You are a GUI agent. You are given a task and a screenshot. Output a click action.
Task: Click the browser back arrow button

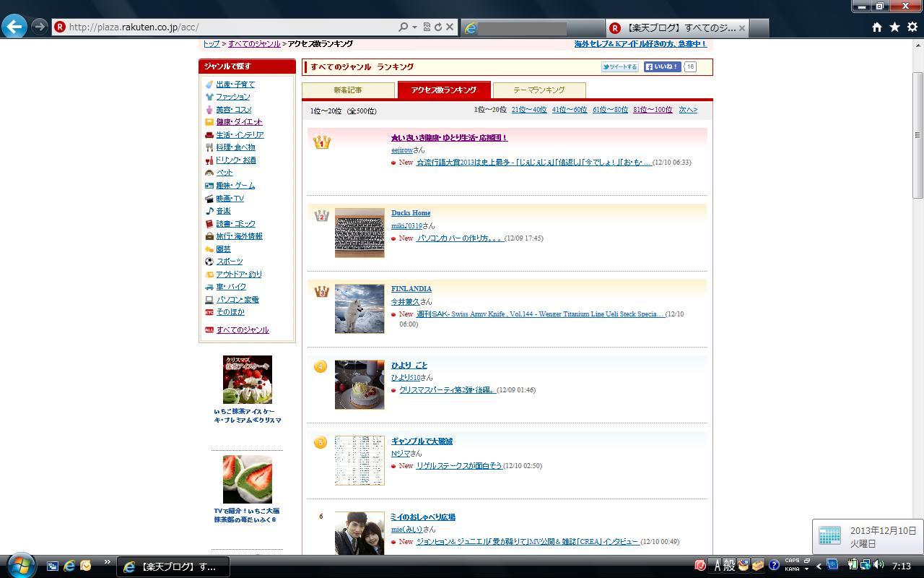click(14, 27)
